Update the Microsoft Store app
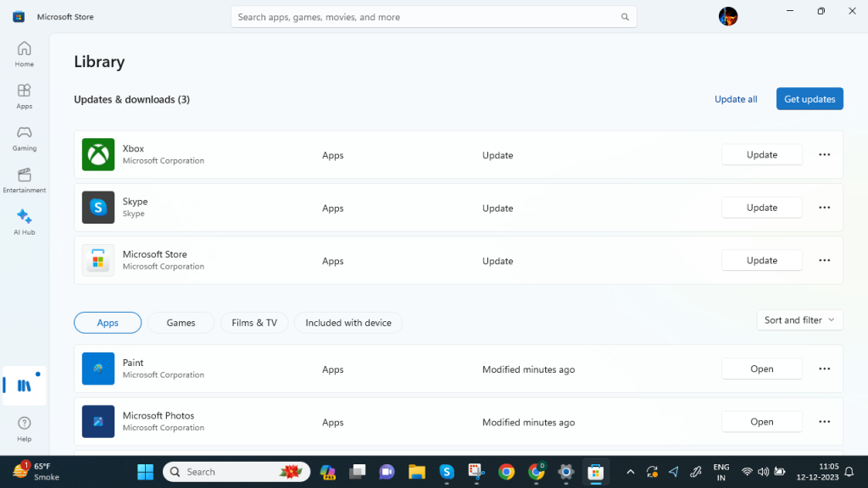The image size is (868, 488). (761, 260)
